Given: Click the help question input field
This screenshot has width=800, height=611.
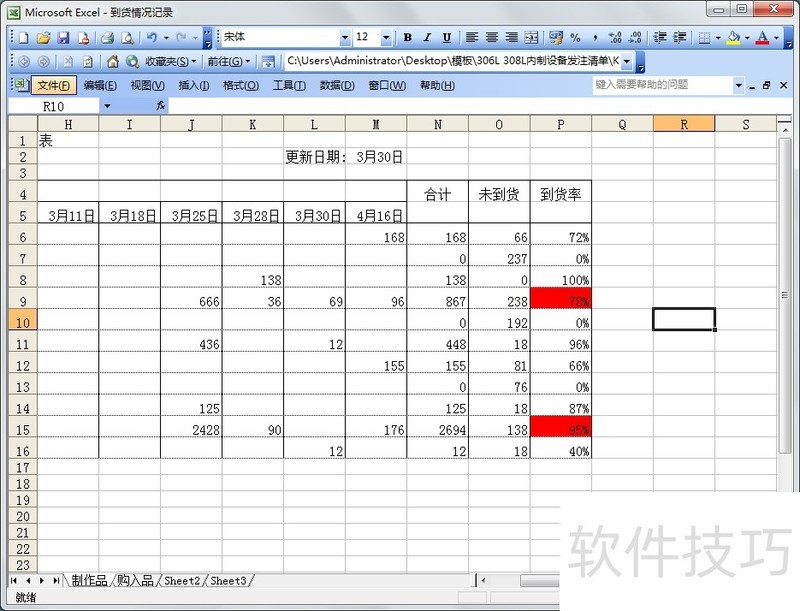Looking at the screenshot, I should click(660, 84).
